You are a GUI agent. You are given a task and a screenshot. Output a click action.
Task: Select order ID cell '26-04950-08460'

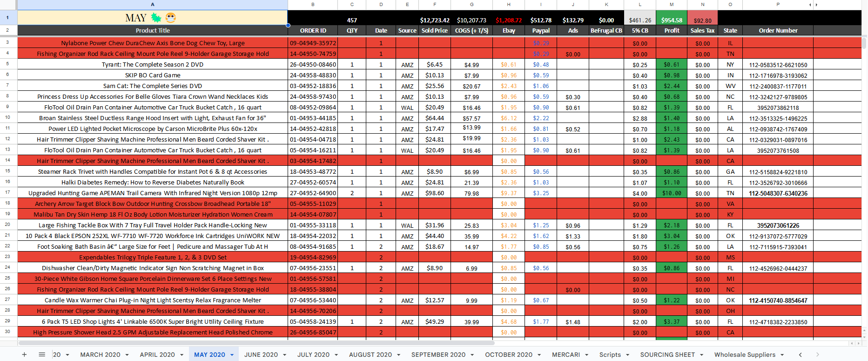(313, 64)
